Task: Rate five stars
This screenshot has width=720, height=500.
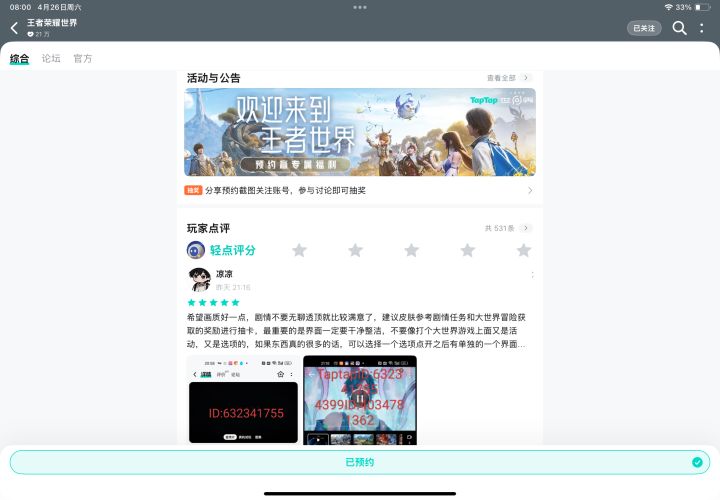Action: 523,250
